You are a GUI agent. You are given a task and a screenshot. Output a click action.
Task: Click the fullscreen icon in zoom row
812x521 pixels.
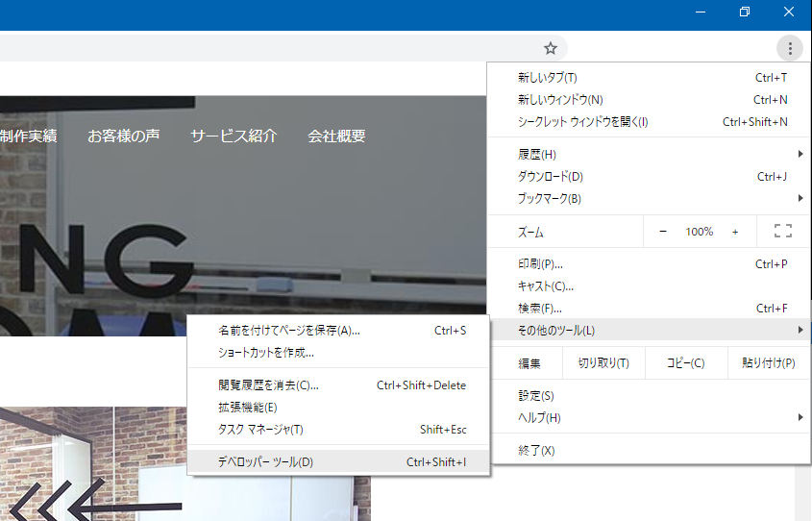pos(782,232)
